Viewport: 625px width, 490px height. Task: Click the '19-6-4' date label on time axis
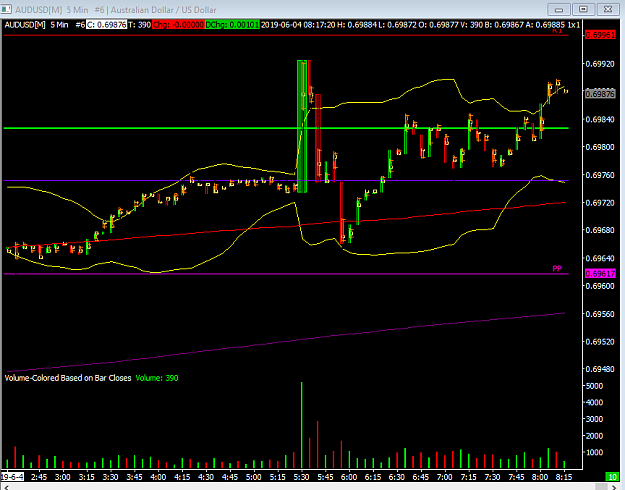pyautogui.click(x=12, y=477)
